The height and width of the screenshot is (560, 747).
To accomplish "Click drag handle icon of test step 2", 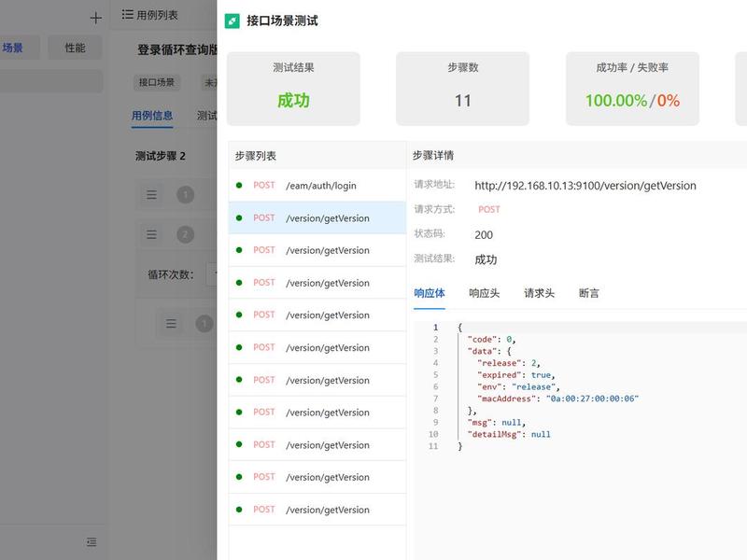I will [151, 234].
